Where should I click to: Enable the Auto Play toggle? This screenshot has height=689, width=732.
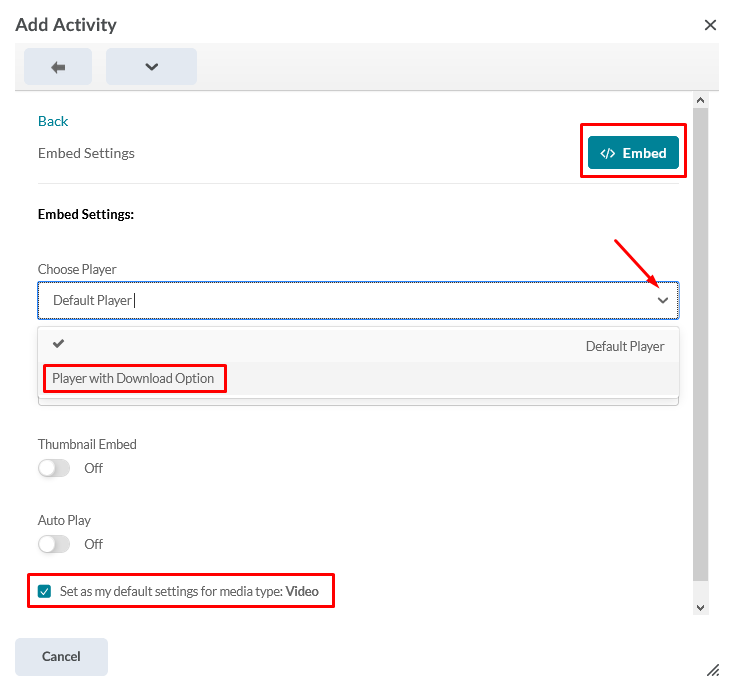pyautogui.click(x=54, y=544)
